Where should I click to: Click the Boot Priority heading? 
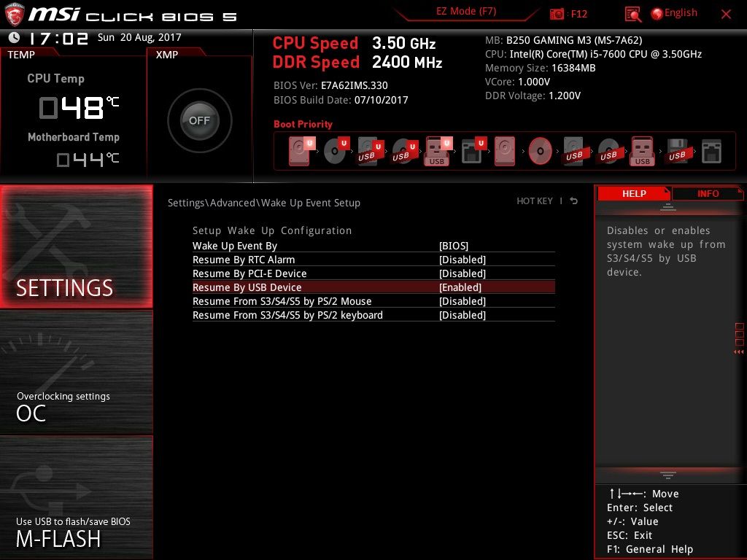pyautogui.click(x=303, y=124)
